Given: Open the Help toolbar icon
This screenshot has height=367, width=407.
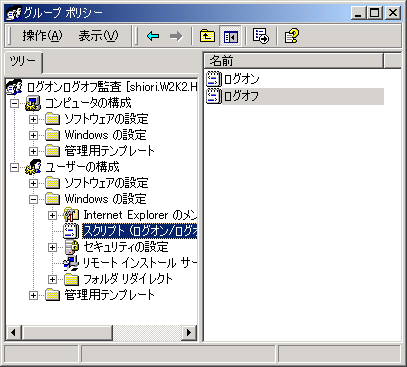Looking at the screenshot, I should pyautogui.click(x=292, y=36).
